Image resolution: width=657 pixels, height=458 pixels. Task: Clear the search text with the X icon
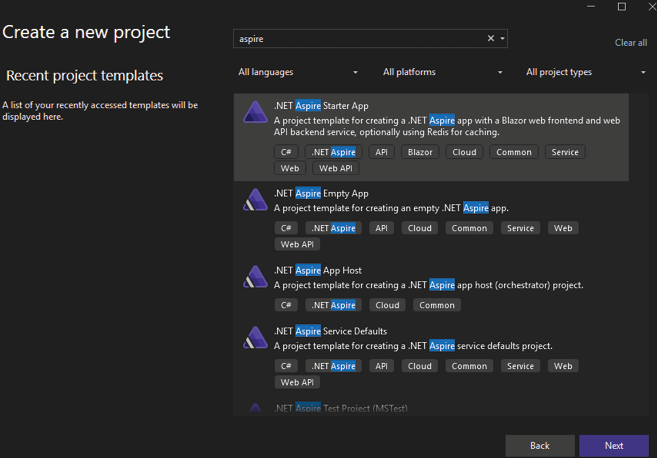[x=491, y=39]
